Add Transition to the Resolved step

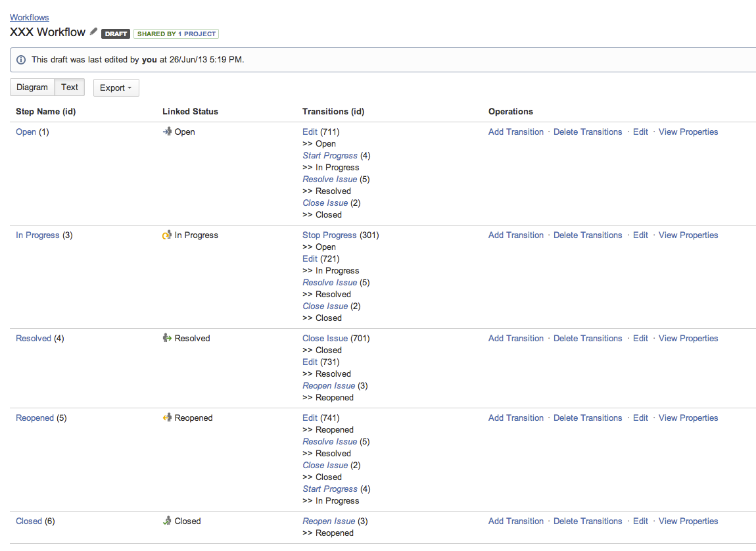[x=516, y=338]
